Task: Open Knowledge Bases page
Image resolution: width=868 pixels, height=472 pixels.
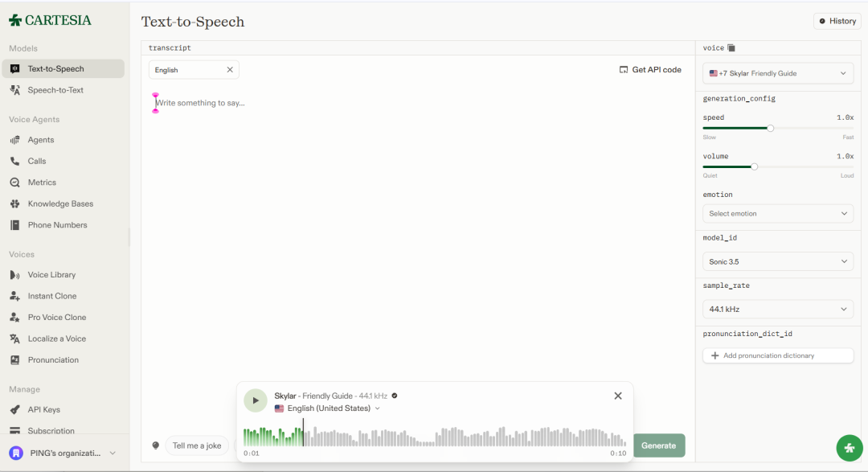Action: point(63,204)
